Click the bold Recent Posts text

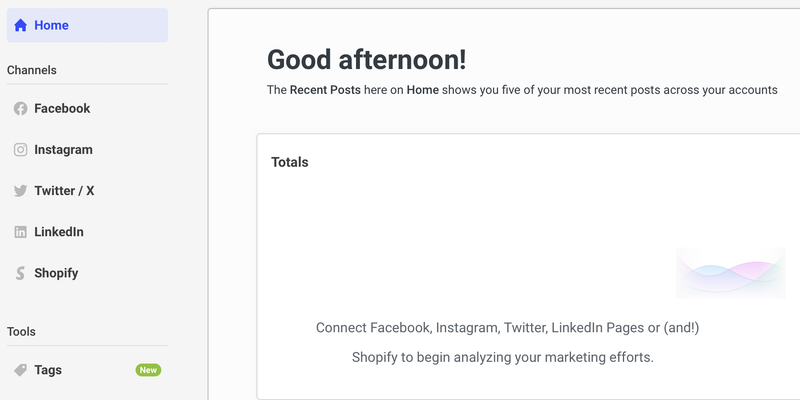(325, 90)
